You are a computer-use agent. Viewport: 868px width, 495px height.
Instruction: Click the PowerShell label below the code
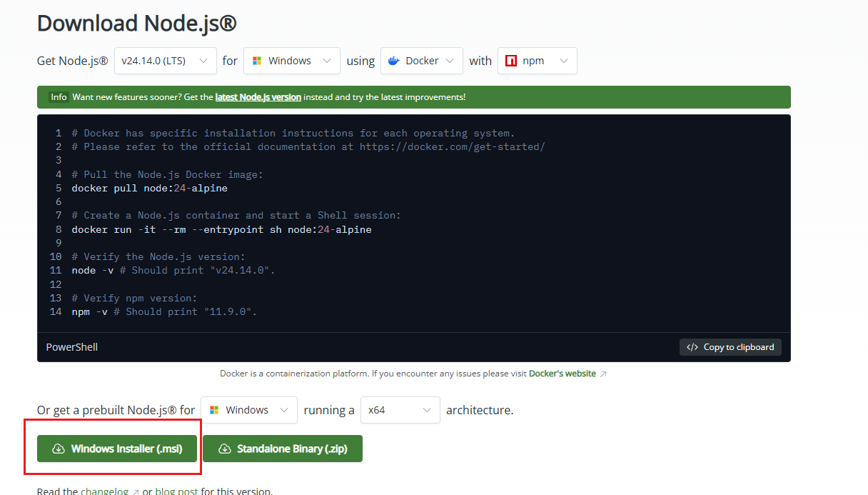pos(72,347)
